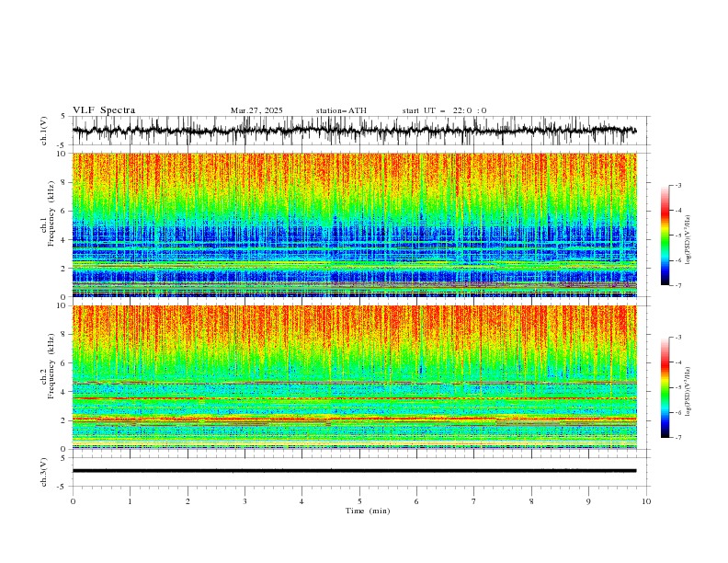Click the "-5" tick on ch.1(V) axis
This screenshot has width=728, height=563.
coord(62,145)
